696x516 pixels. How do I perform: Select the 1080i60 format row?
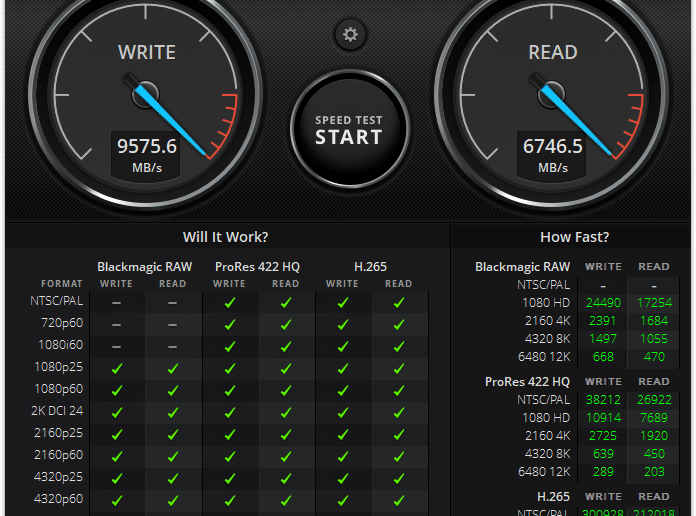pyautogui.click(x=61, y=345)
